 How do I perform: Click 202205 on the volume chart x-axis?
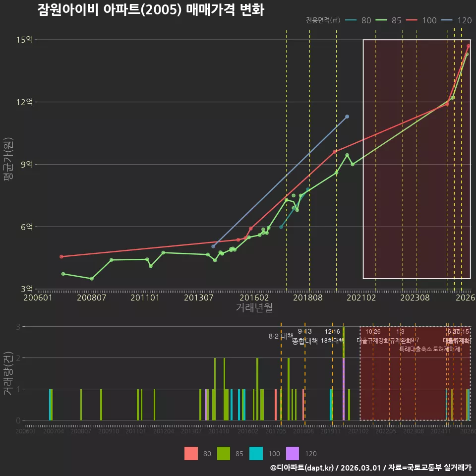click(386, 431)
